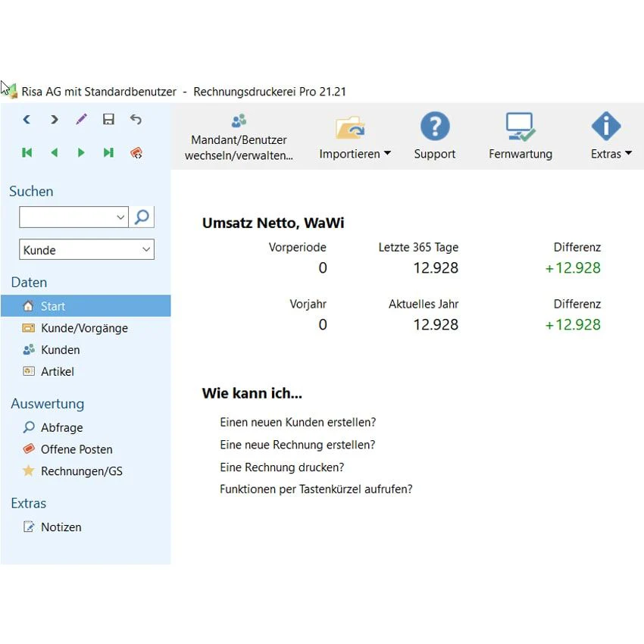The image size is (644, 644).
Task: Jump to first record with green icon
Action: coord(27,153)
